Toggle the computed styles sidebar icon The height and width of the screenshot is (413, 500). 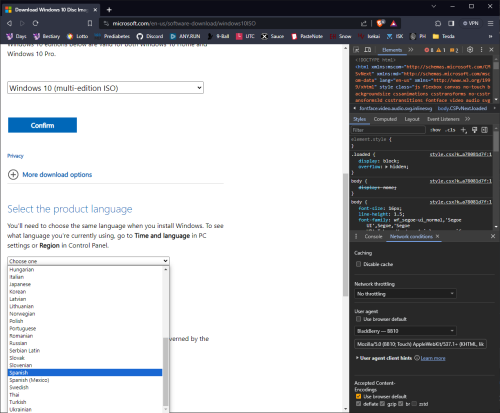(485, 130)
